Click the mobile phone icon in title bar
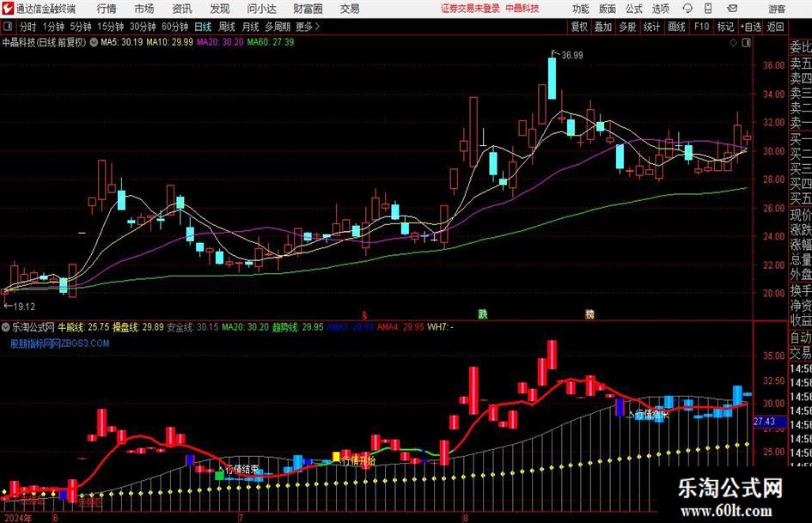812x523 pixels. tap(708, 9)
